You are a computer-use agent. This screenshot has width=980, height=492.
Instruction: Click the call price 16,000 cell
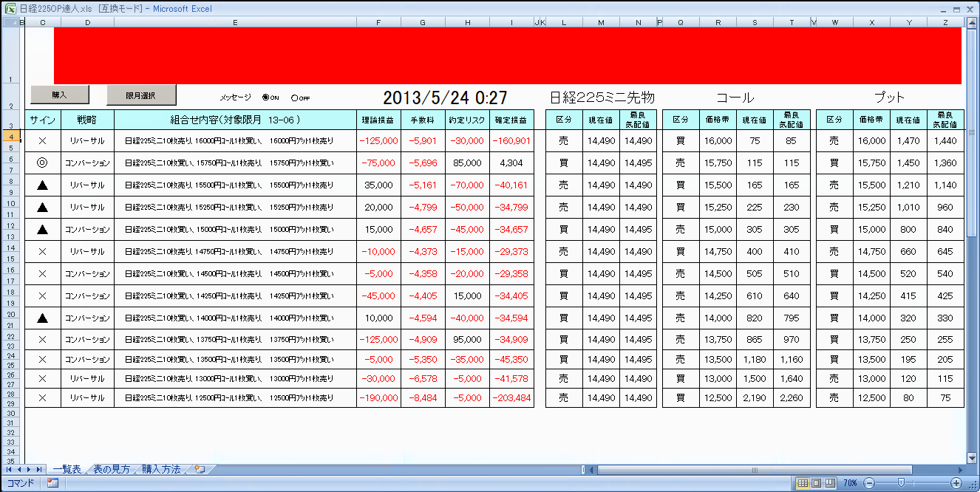pos(718,140)
